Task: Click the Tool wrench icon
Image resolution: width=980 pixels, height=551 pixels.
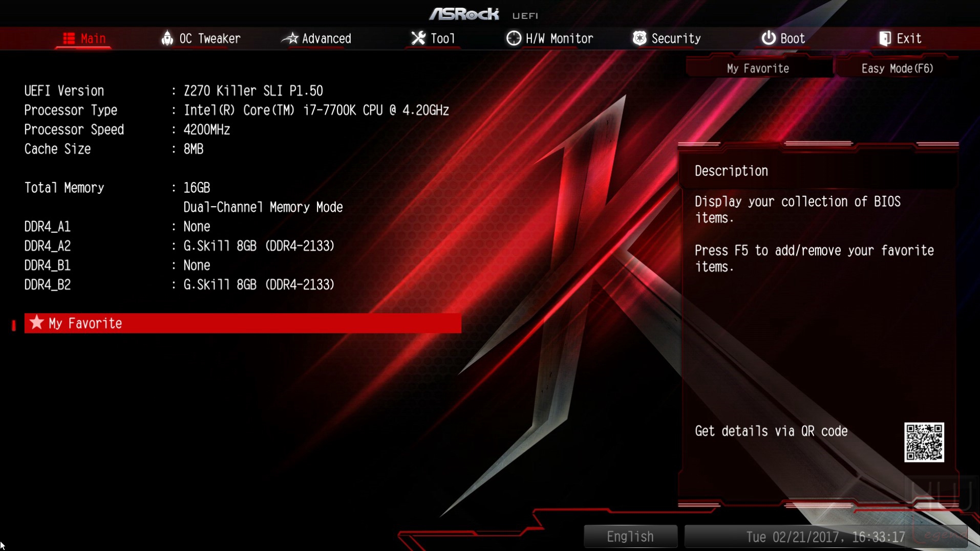Action: point(418,38)
